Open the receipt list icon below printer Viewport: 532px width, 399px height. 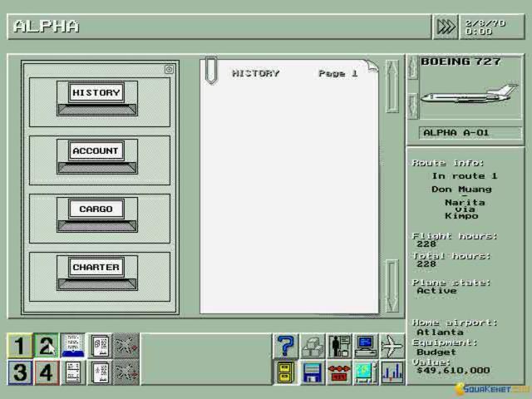tap(73, 372)
